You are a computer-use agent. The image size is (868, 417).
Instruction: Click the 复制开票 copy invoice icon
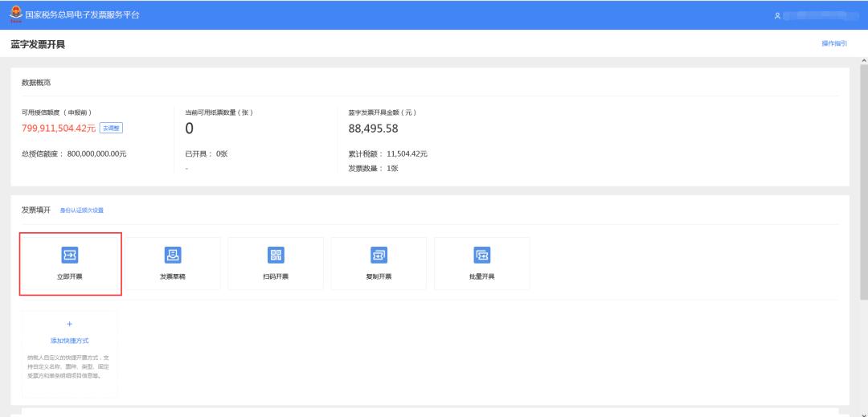[379, 256]
